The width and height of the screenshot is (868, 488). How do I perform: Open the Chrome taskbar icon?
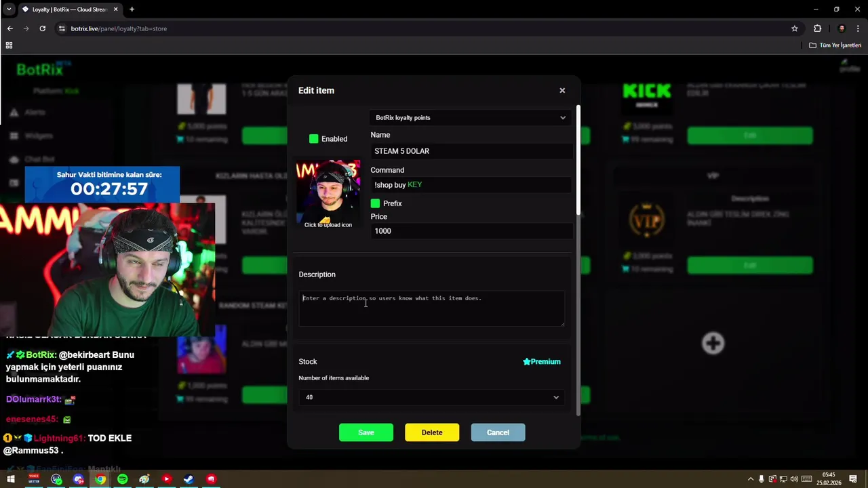pos(100,479)
